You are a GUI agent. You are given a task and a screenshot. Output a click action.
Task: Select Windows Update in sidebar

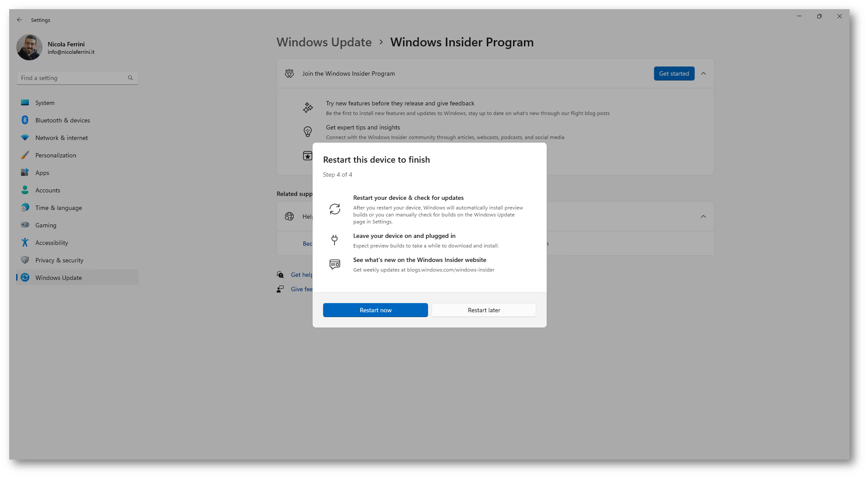77,278
